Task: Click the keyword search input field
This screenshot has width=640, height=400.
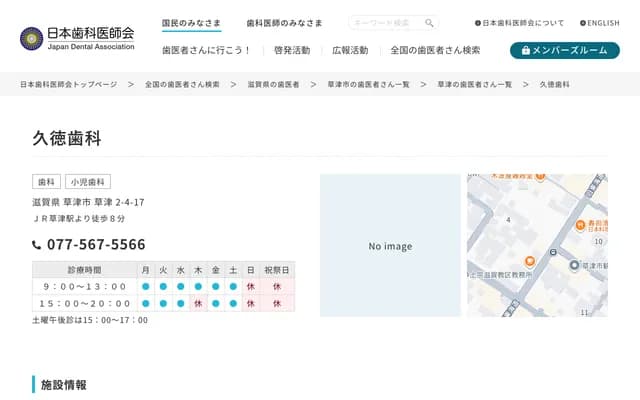Action: point(385,23)
